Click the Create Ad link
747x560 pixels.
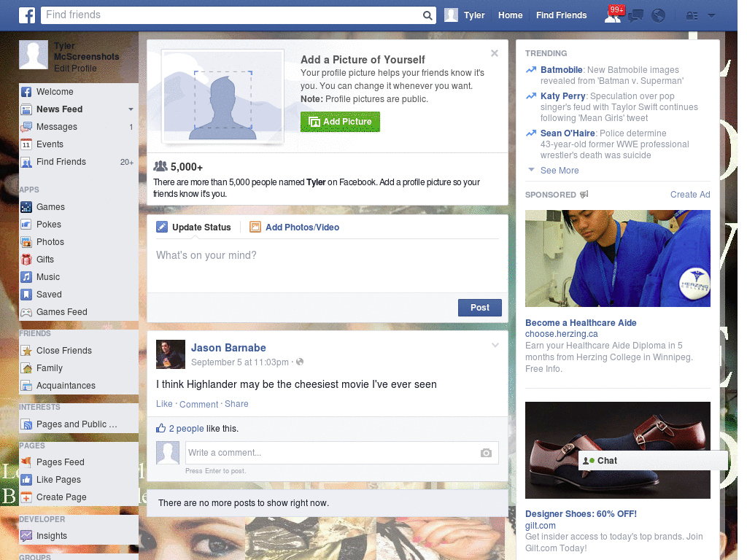tap(690, 194)
